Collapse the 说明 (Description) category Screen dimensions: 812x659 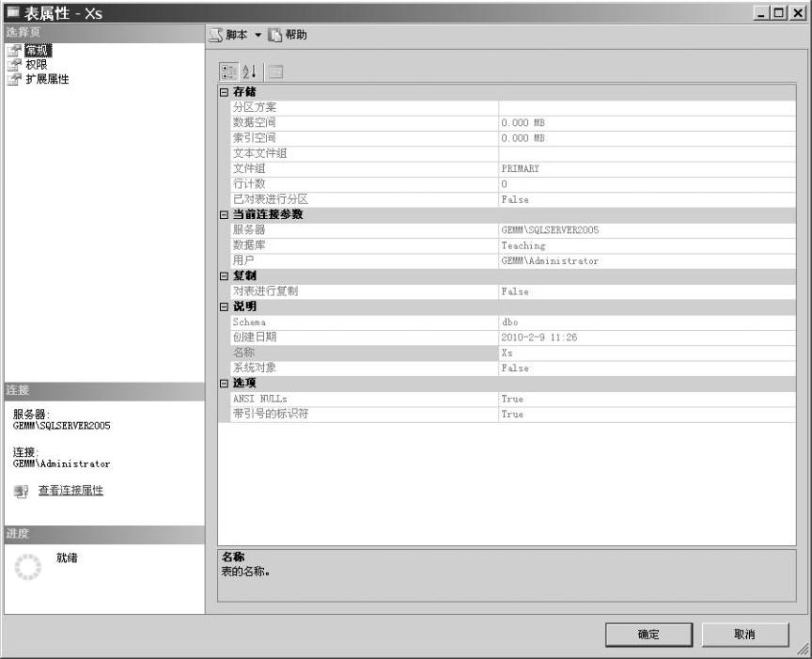(224, 306)
